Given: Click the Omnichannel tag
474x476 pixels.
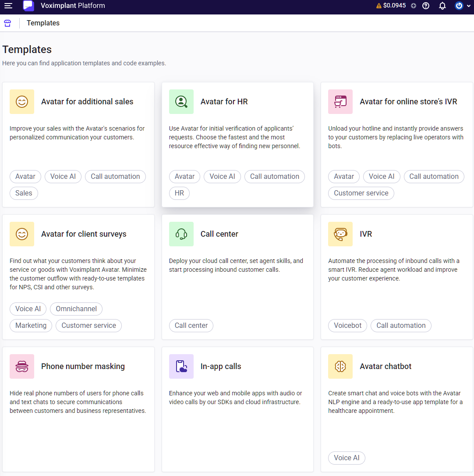Looking at the screenshot, I should (x=76, y=309).
